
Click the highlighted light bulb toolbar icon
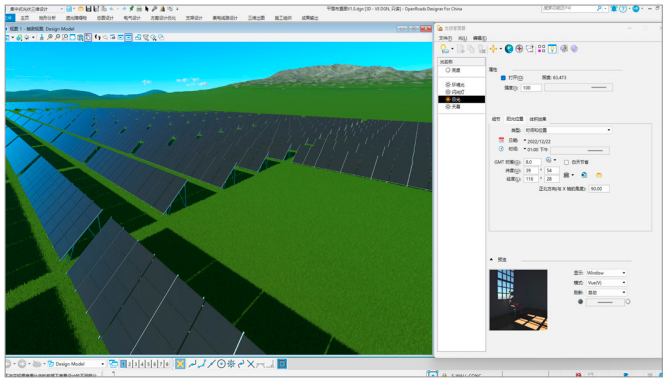(552, 49)
